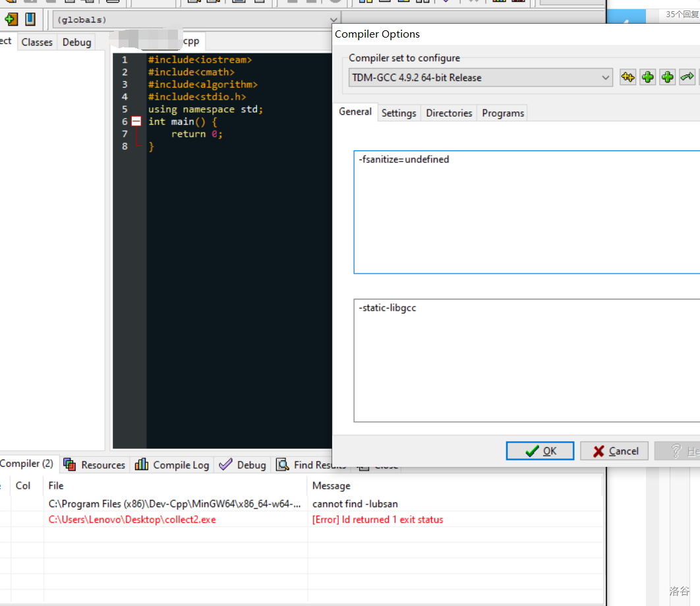Click the #include<cmath> code line
The height and width of the screenshot is (606, 700).
tap(191, 72)
